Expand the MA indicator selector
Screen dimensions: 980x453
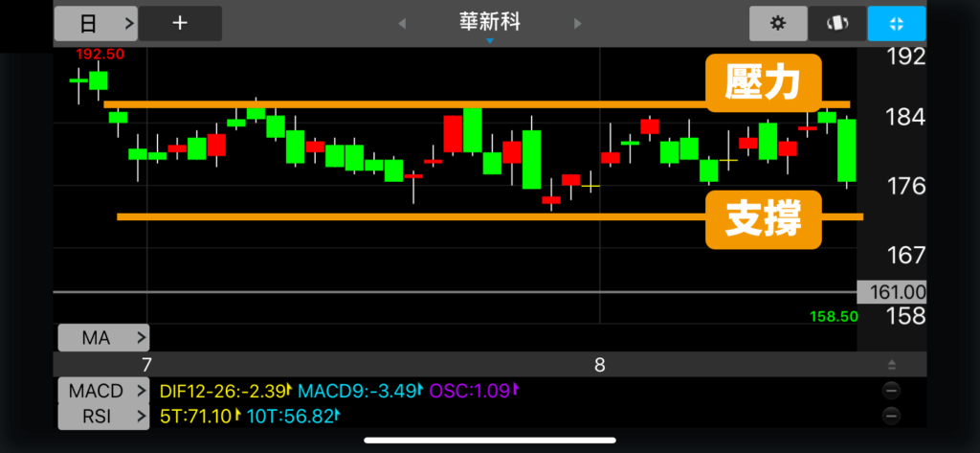point(103,338)
